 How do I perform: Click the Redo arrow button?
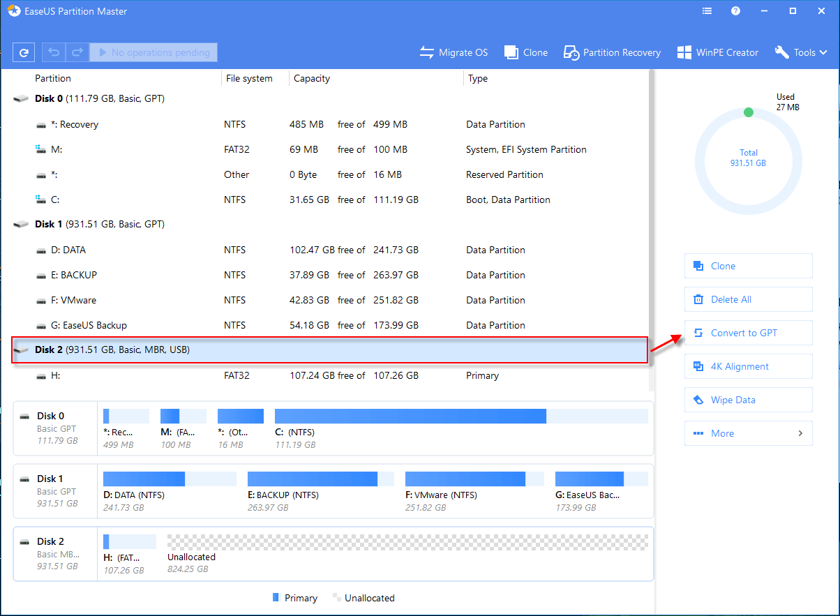tap(77, 52)
